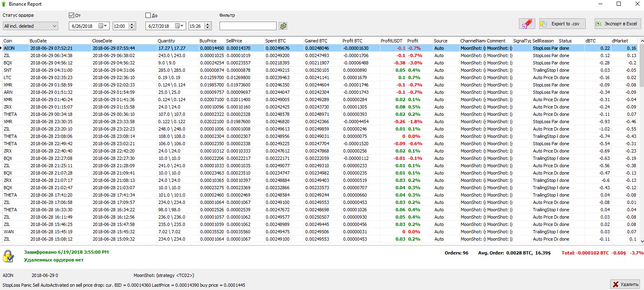
Task: Click the green refresh icon beside filter
Action: tap(283, 26)
